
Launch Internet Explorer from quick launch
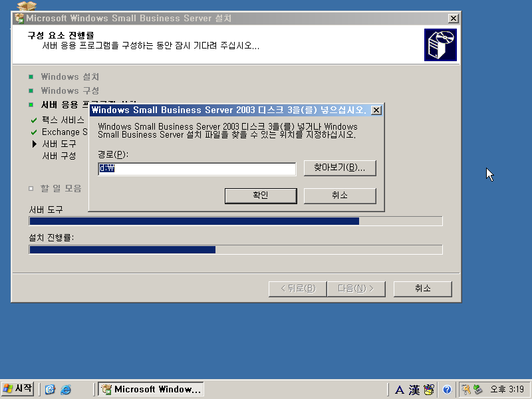point(65,389)
